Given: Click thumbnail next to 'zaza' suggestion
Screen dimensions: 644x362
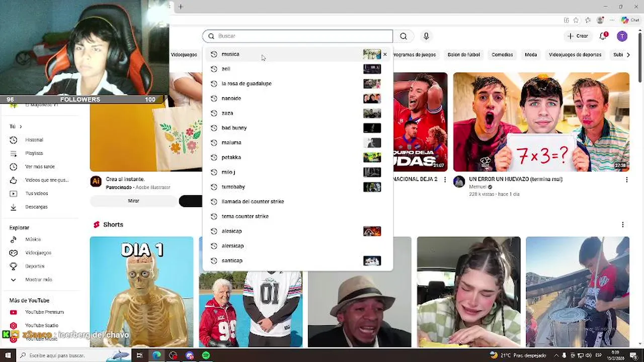Looking at the screenshot, I should (372, 113).
